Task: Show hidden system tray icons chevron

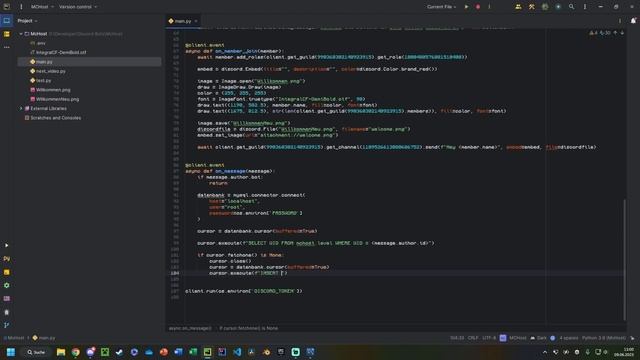Action: (x=544, y=352)
